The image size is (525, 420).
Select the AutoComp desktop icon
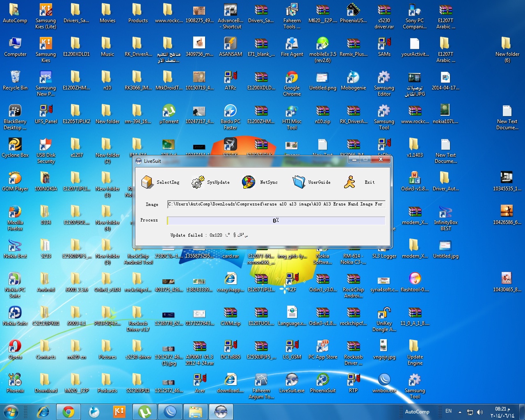[15, 13]
